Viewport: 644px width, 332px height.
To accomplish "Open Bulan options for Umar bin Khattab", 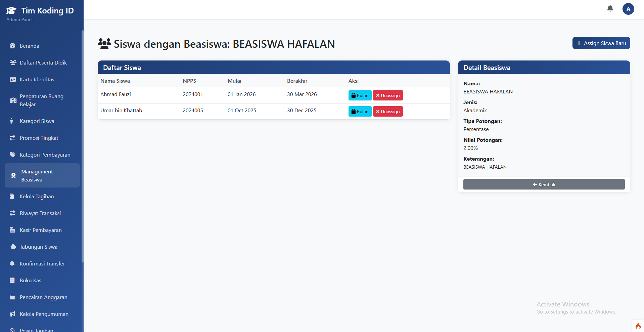I will click(x=360, y=111).
